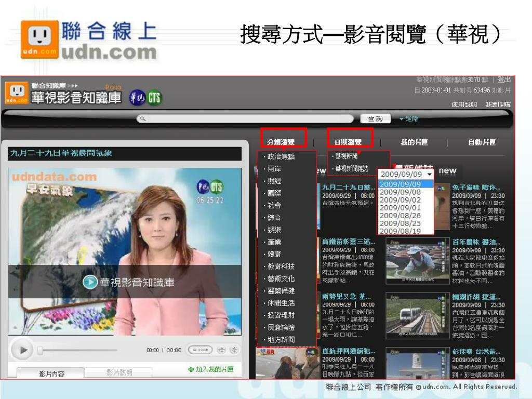Select 政治焦點 category
This screenshot has height=399, width=532.
point(281,156)
